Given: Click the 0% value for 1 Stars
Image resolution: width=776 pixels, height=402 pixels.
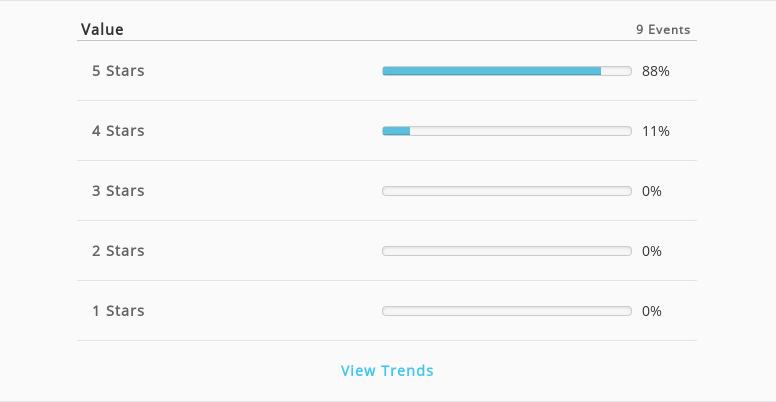Looking at the screenshot, I should (652, 311).
